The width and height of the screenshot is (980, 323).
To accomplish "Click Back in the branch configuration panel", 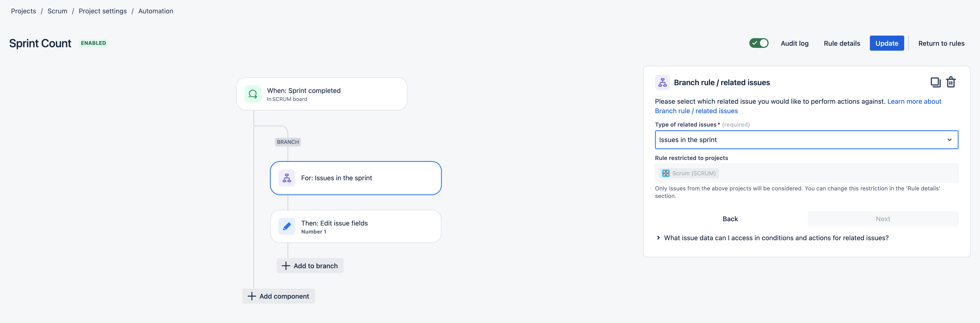I will 730,218.
